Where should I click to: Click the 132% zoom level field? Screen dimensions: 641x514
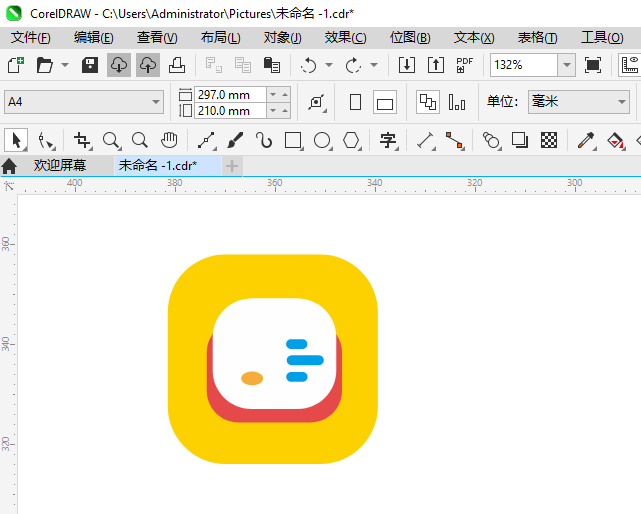[524, 65]
